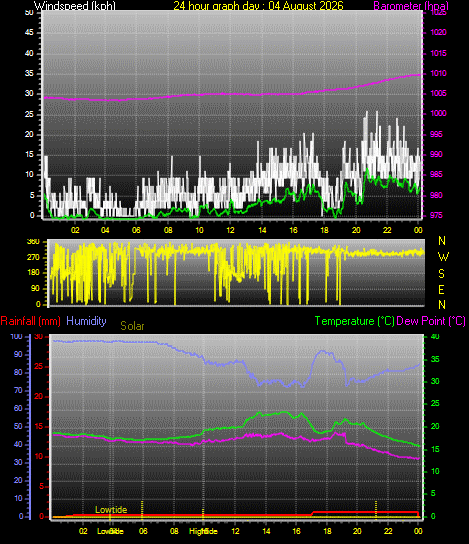Click 20 on the green temperature axis
Image resolution: width=469 pixels, height=544 pixels.
tap(435, 426)
